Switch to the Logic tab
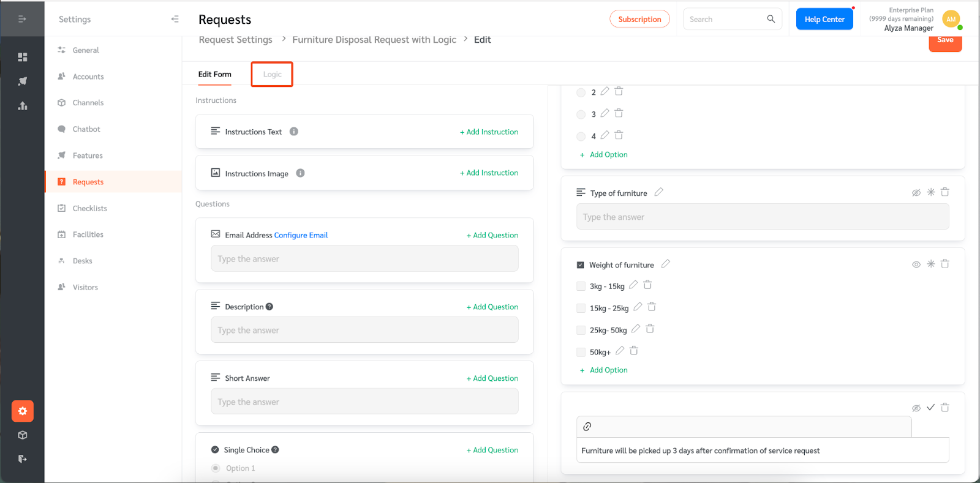980x483 pixels. point(273,74)
